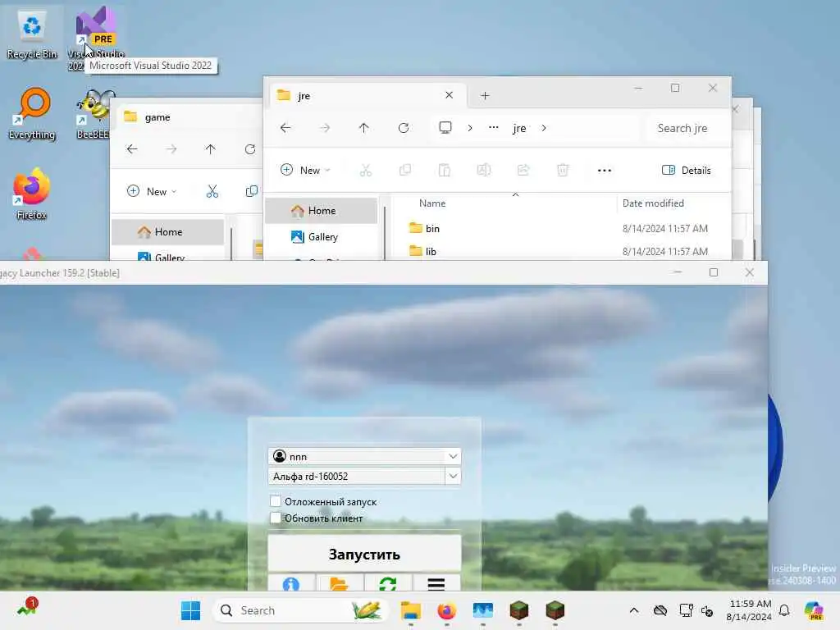Select Gallery in jre navigation pane
Image resolution: width=840 pixels, height=630 pixels.
[322, 237]
